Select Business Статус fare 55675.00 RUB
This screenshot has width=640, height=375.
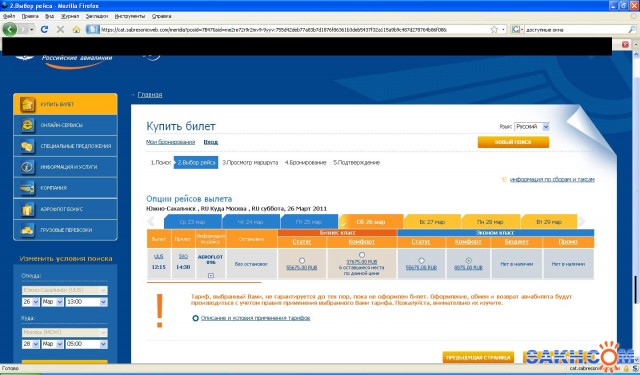[302, 260]
